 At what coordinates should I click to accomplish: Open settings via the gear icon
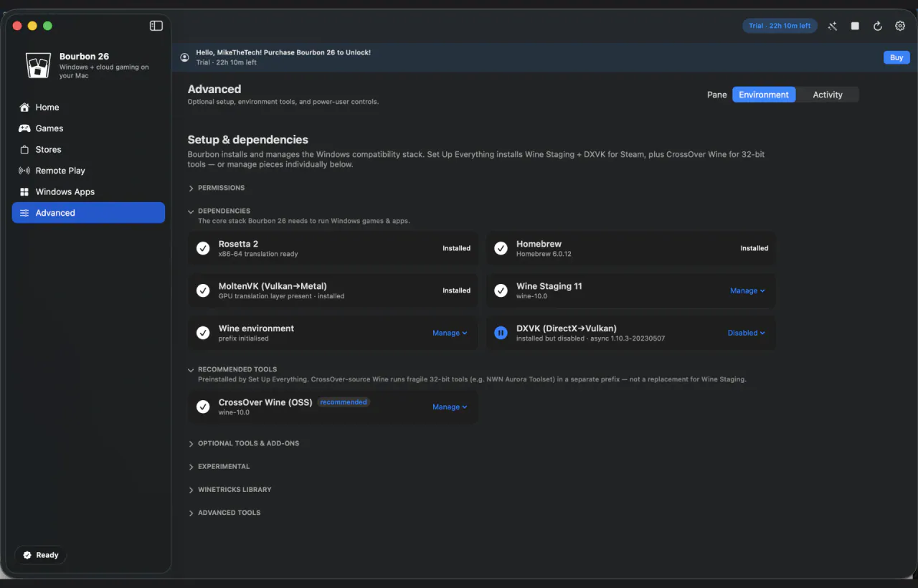point(900,26)
